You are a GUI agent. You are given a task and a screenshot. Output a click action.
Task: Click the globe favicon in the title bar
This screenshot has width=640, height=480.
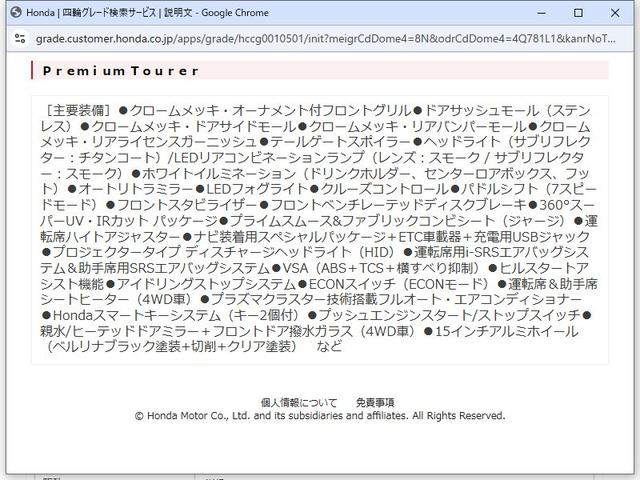tap(15, 12)
